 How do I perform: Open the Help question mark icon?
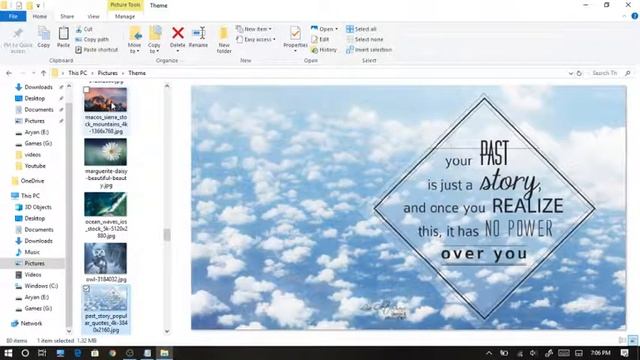(634, 16)
